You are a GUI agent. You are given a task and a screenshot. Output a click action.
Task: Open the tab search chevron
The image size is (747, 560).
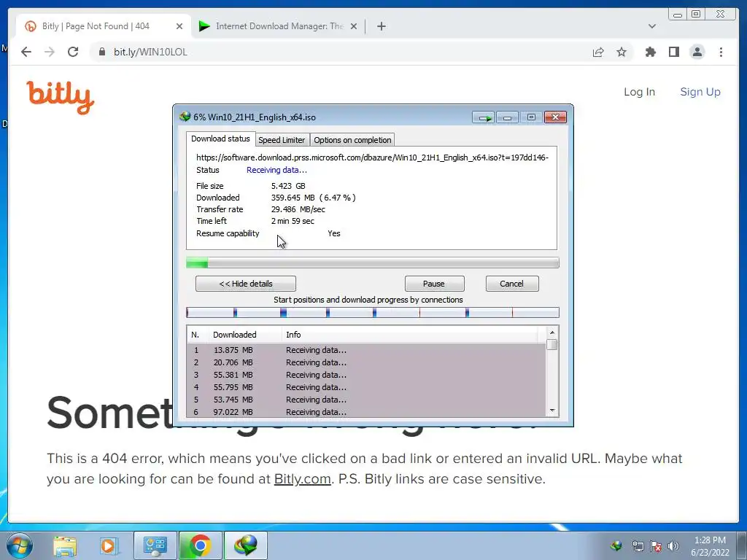click(651, 26)
